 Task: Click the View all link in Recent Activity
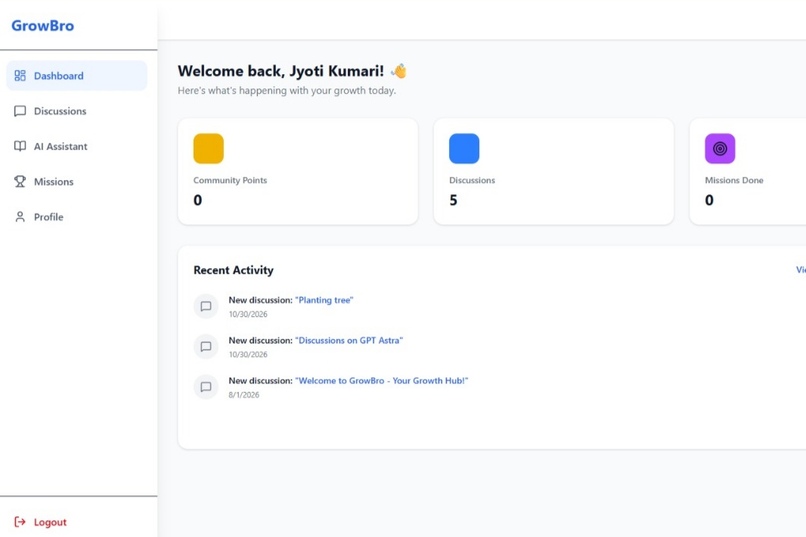[801, 270]
